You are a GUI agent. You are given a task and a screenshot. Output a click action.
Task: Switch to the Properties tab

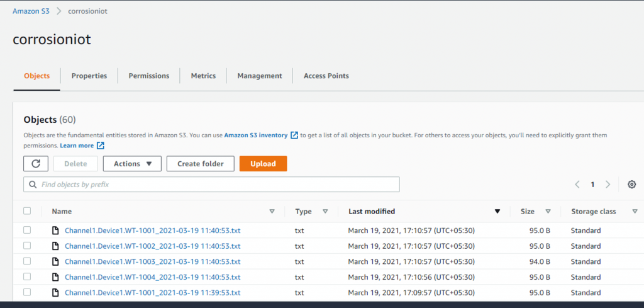coord(89,76)
